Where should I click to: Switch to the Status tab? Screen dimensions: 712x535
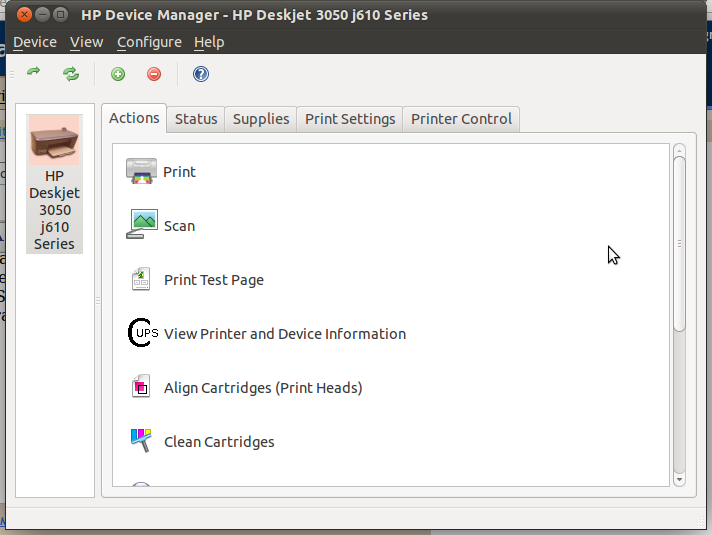(x=196, y=119)
